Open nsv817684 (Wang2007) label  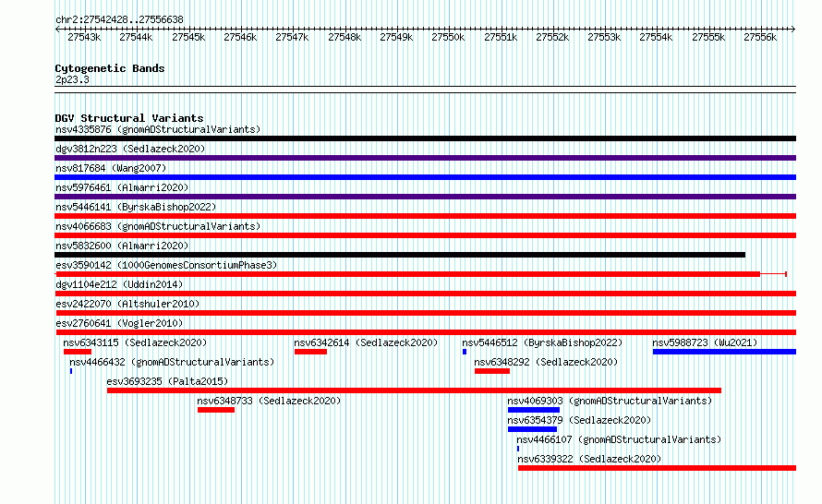[x=111, y=168]
